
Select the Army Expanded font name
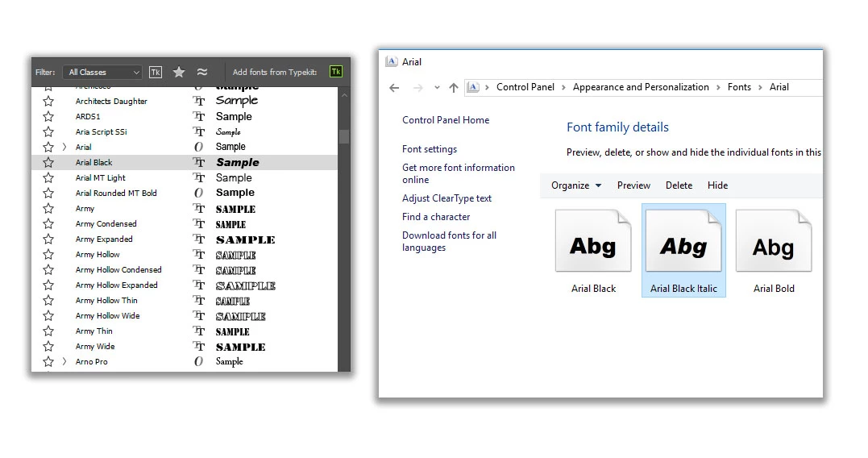pyautogui.click(x=104, y=239)
